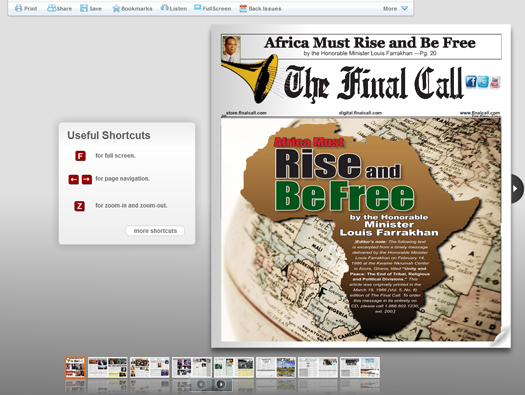Click the right arrow key shortcut icon
The width and height of the screenshot is (525, 395).
pyautogui.click(x=87, y=180)
